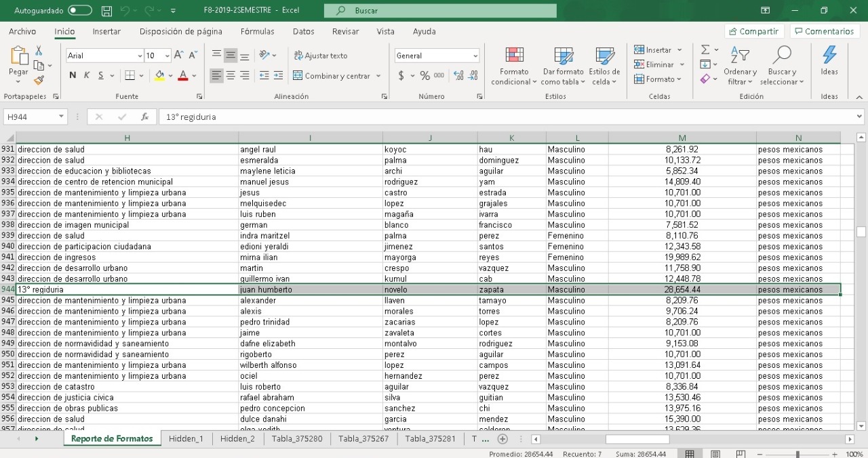The height and width of the screenshot is (458, 868).
Task: Open the Fórmulas ribbon tab
Action: 257,32
